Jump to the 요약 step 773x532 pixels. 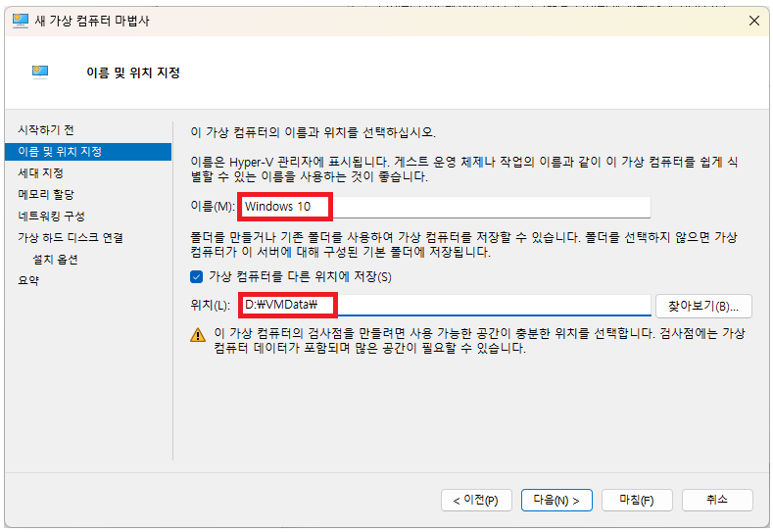point(28,280)
